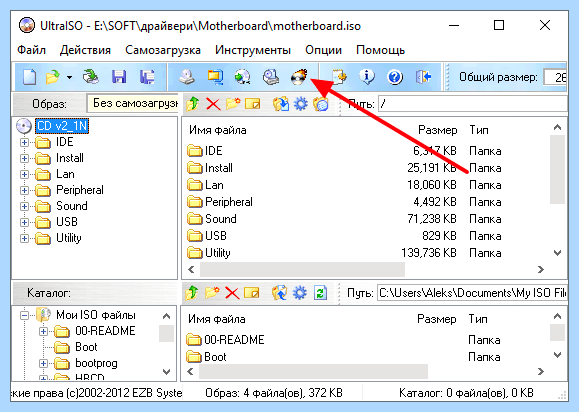
Task: Click the Rename icon in the catalog toolbar
Action: click(x=251, y=293)
